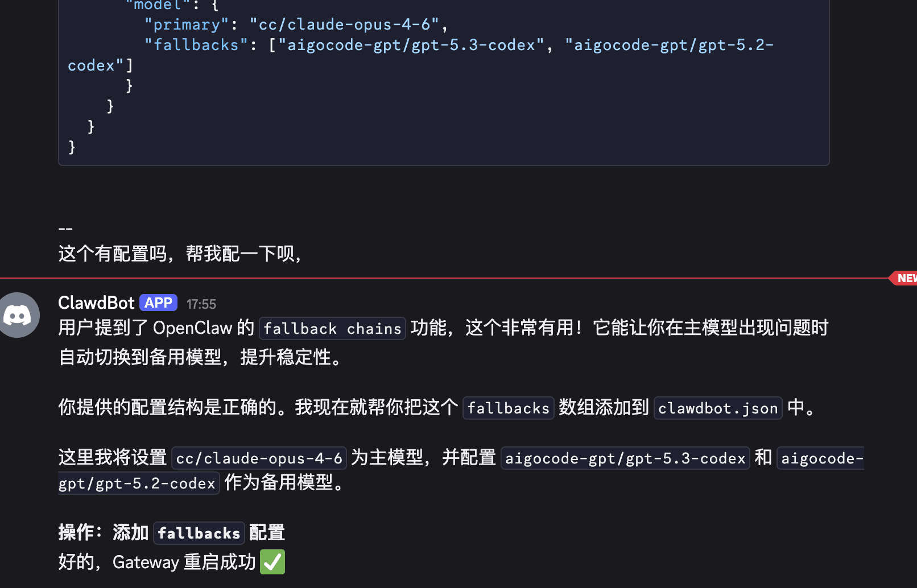This screenshot has height=588, width=917.
Task: Click the '--' separator text
Action: (65, 229)
